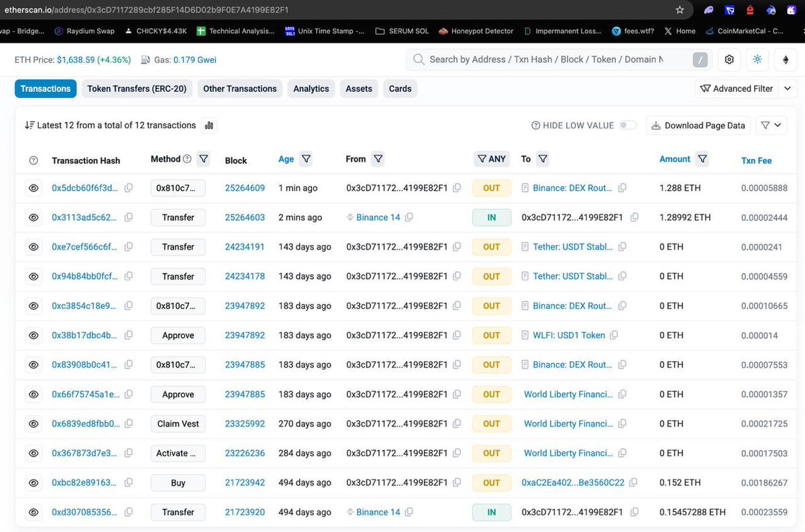Open block 21723942
The image size is (805, 532).
click(245, 482)
